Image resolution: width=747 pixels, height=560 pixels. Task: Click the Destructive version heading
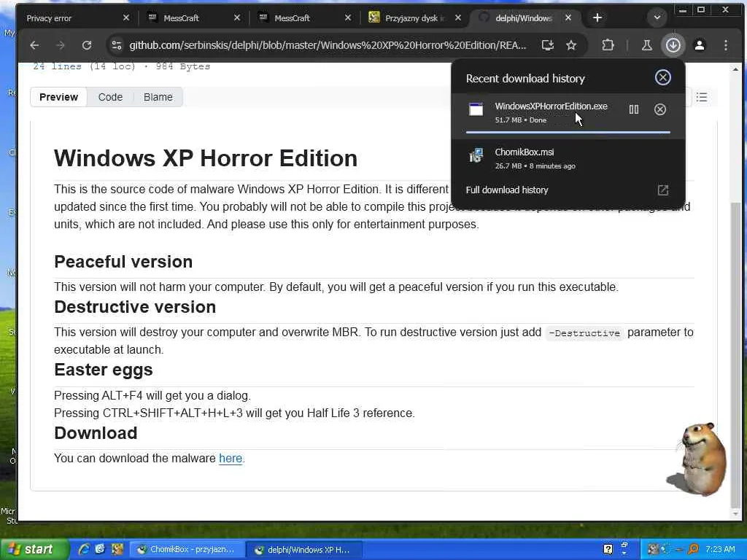pyautogui.click(x=135, y=307)
